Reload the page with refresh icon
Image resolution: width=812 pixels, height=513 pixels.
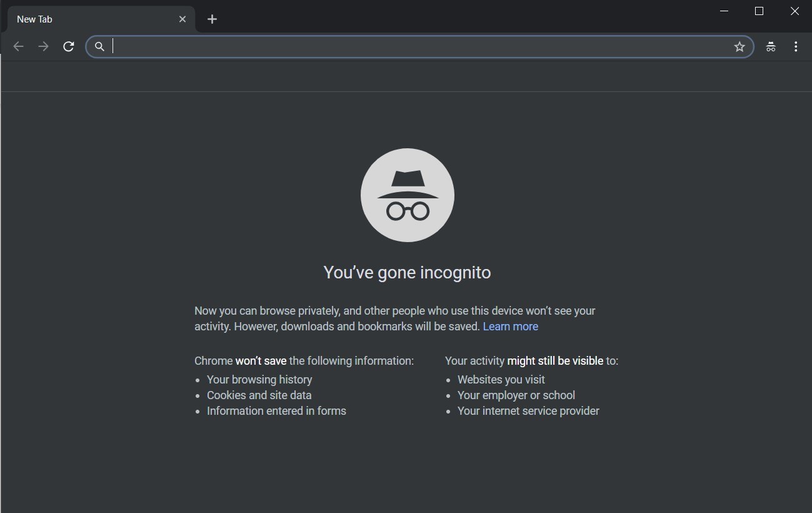tap(69, 46)
